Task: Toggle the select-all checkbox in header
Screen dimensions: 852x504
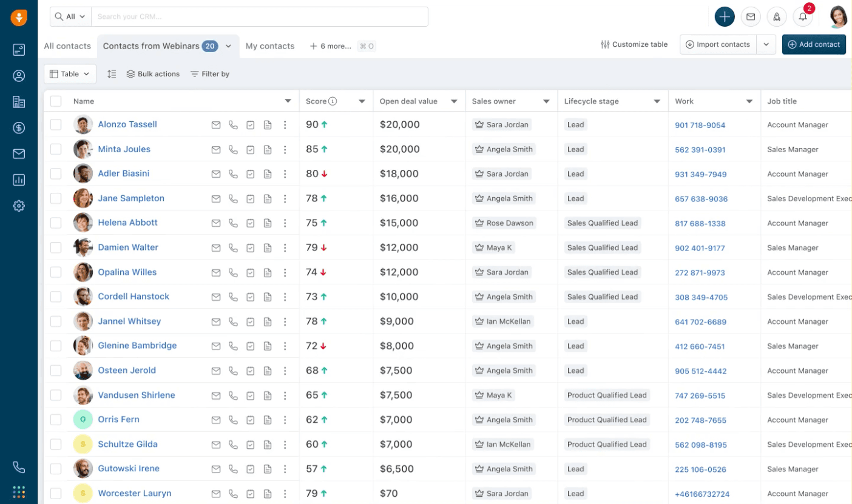Action: pyautogui.click(x=56, y=101)
